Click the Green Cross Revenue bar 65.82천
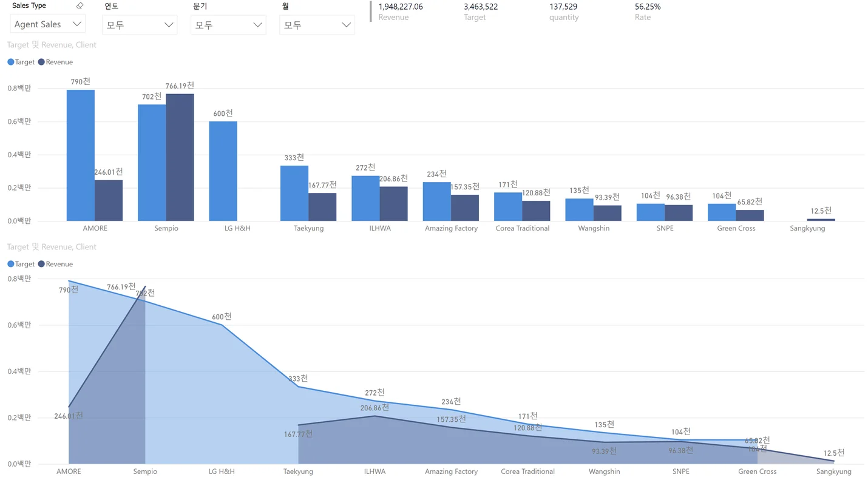 pyautogui.click(x=750, y=215)
